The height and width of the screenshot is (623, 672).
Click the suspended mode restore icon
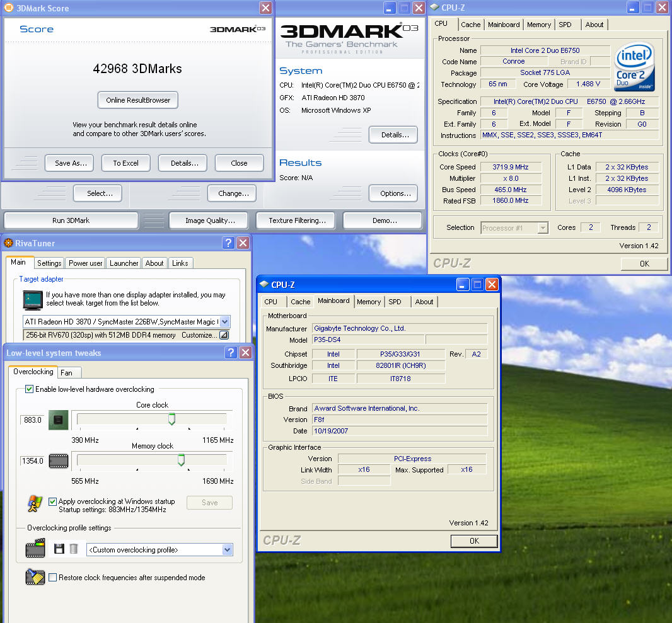click(35, 577)
